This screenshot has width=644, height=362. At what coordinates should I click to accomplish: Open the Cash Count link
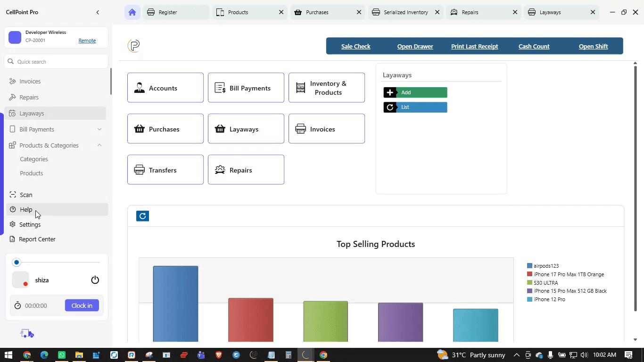[x=534, y=46]
